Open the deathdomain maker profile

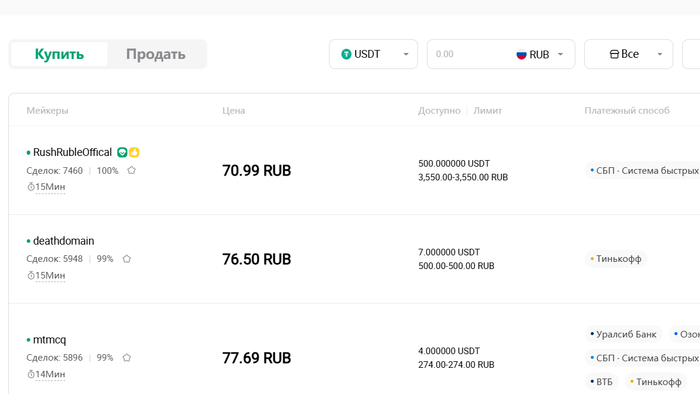(63, 241)
